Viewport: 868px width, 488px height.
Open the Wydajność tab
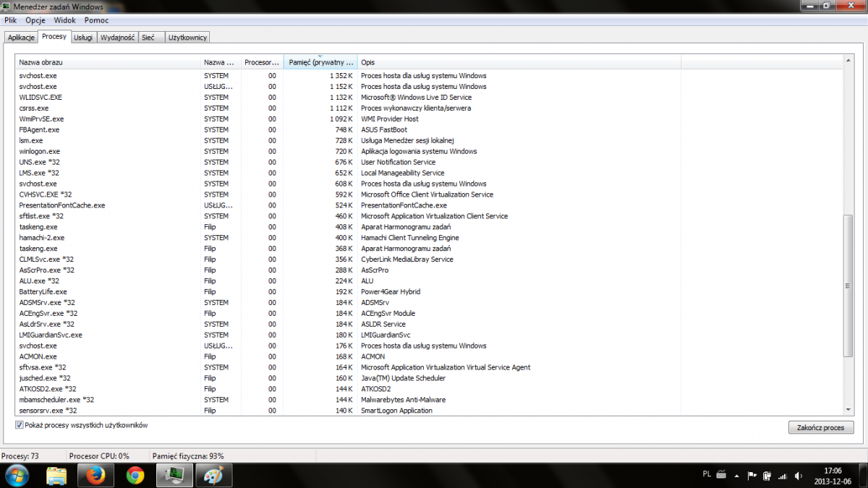pos(118,37)
